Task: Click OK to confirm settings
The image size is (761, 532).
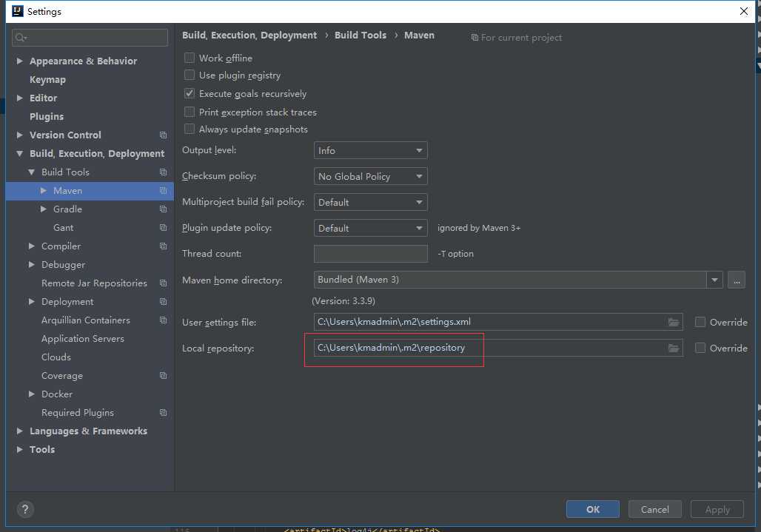Action: click(x=593, y=509)
